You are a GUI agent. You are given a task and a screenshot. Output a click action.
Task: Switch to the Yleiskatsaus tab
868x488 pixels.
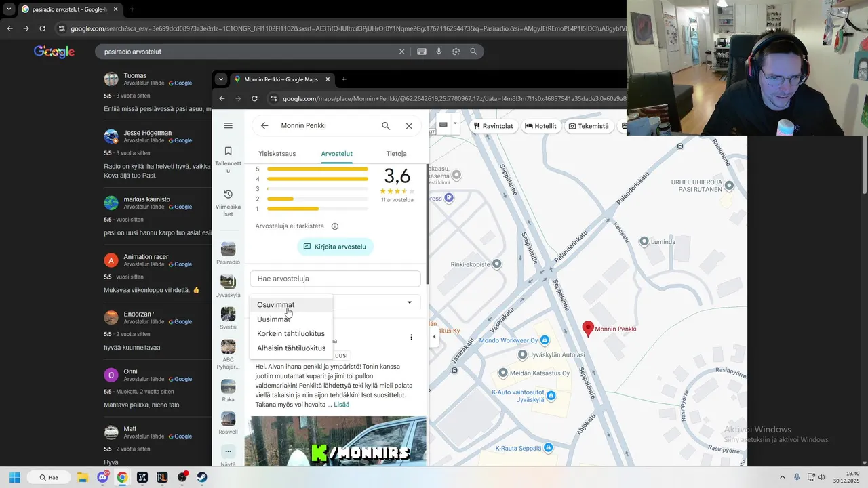[277, 154]
